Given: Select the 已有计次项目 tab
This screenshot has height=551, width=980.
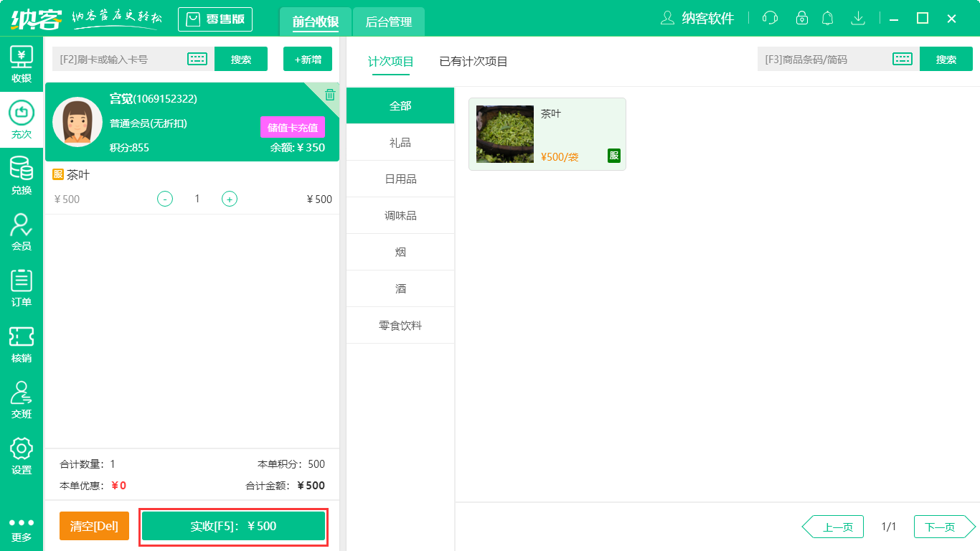Looking at the screenshot, I should pyautogui.click(x=473, y=62).
